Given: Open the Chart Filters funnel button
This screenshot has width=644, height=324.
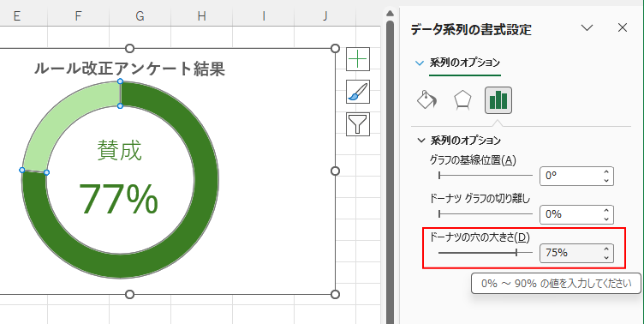Looking at the screenshot, I should pos(358,123).
